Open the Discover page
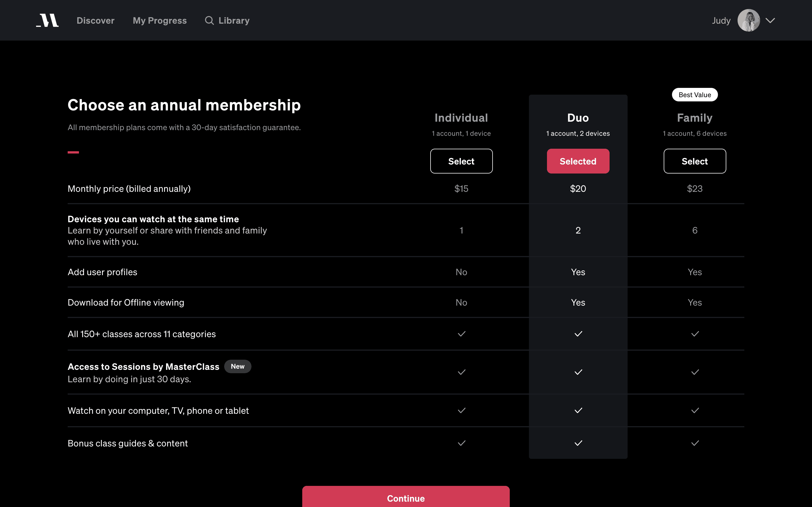Image resolution: width=812 pixels, height=507 pixels. point(96,21)
